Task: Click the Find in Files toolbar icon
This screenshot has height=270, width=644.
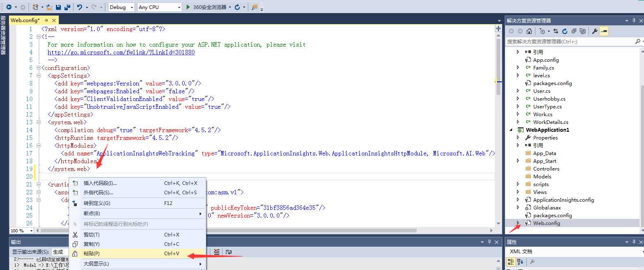Action: pos(254,7)
